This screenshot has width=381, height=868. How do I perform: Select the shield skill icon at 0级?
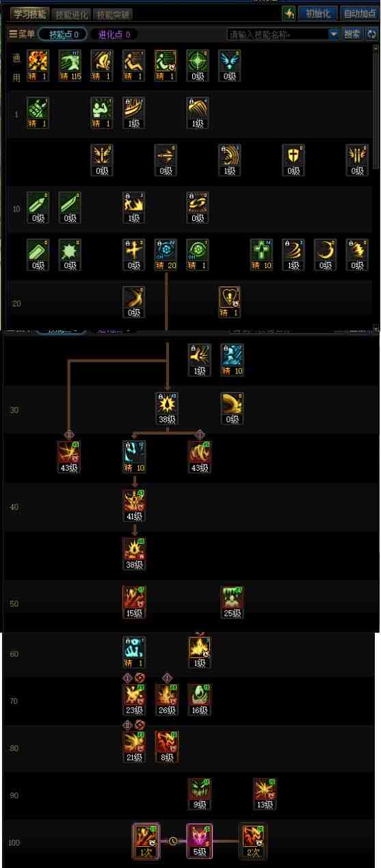coord(293,159)
